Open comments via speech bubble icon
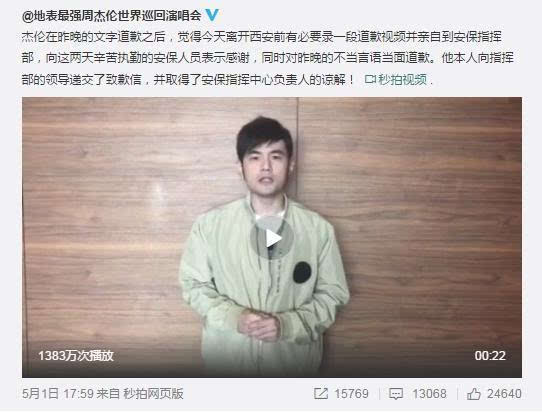Image resolution: width=542 pixels, height=413 pixels. pyautogui.click(x=396, y=394)
